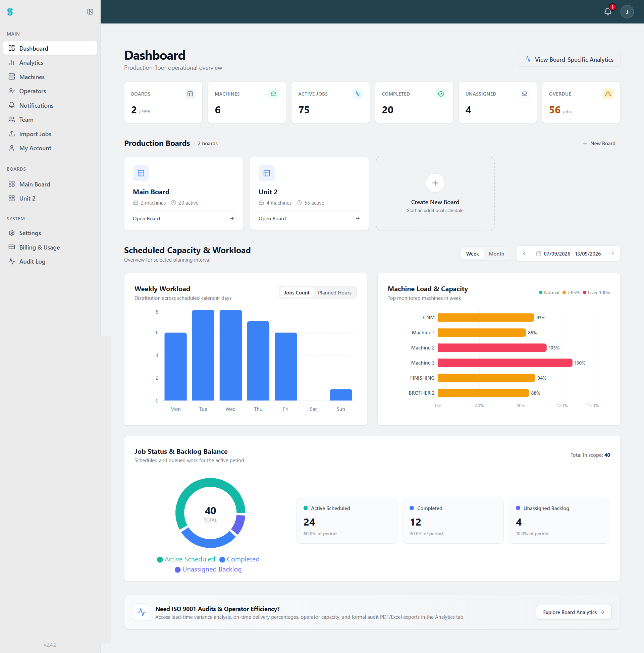The image size is (644, 653).
Task: Click the Unassigned Backlog 4 stat card
Action: [x=559, y=521]
